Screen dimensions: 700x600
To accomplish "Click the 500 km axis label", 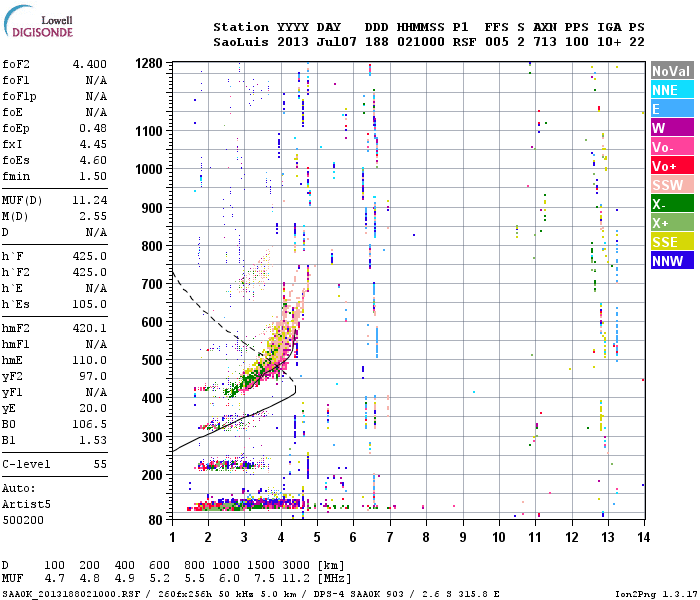I will point(152,360).
